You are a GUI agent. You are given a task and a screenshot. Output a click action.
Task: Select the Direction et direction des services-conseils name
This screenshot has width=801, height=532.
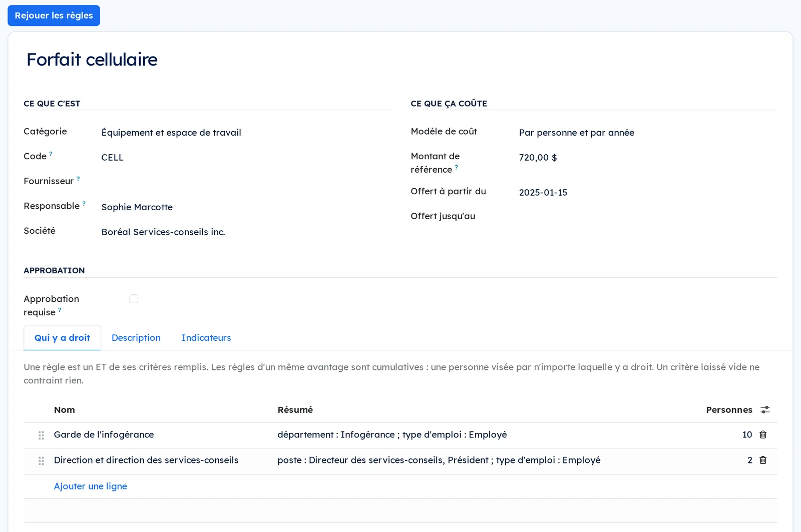click(146, 460)
